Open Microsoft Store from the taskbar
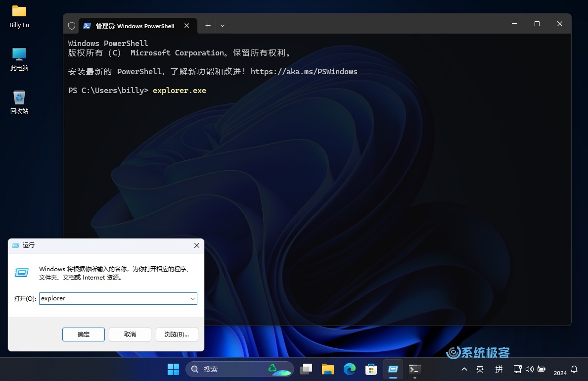The height and width of the screenshot is (381, 588). click(371, 369)
